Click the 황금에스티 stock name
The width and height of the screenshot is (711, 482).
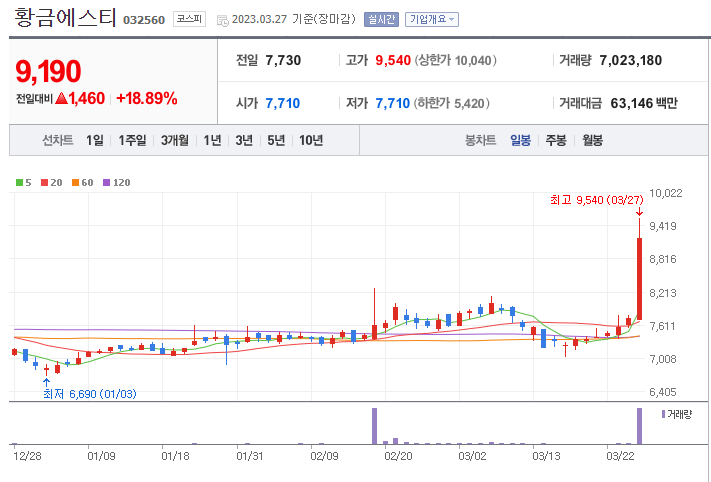(65, 18)
